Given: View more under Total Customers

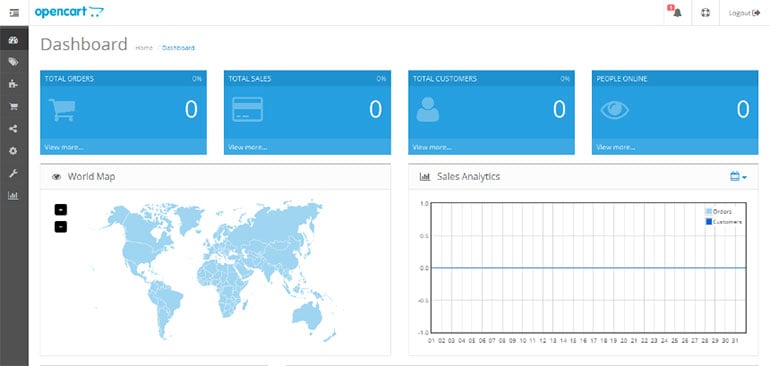Looking at the screenshot, I should (x=432, y=147).
